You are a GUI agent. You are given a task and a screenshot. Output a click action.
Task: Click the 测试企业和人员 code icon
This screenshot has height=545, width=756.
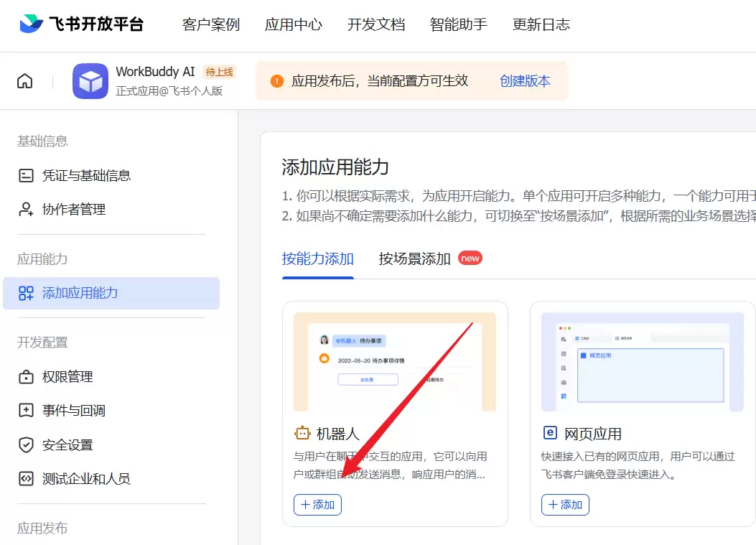coord(26,479)
